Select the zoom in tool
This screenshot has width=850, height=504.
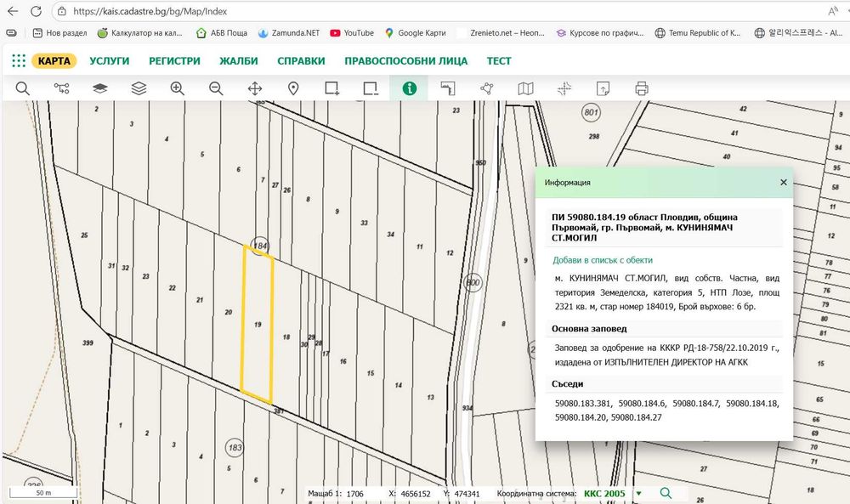click(177, 88)
